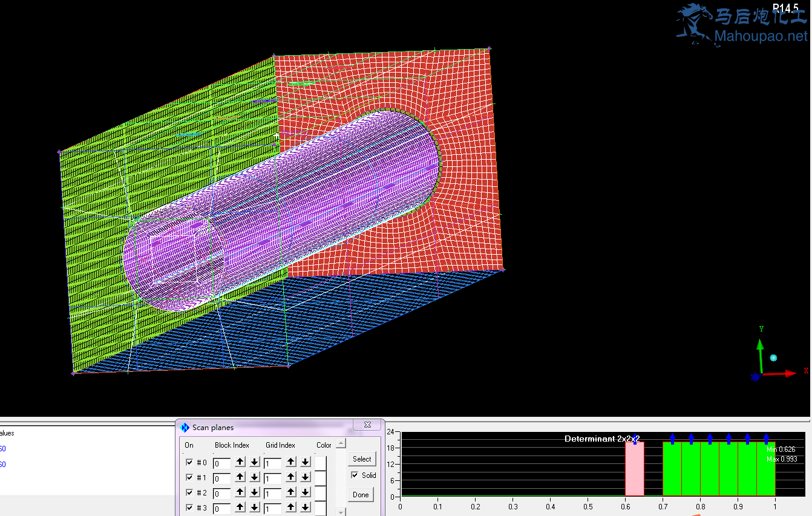Click the Select button in Scan planes
The width and height of the screenshot is (812, 516).
tap(362, 459)
